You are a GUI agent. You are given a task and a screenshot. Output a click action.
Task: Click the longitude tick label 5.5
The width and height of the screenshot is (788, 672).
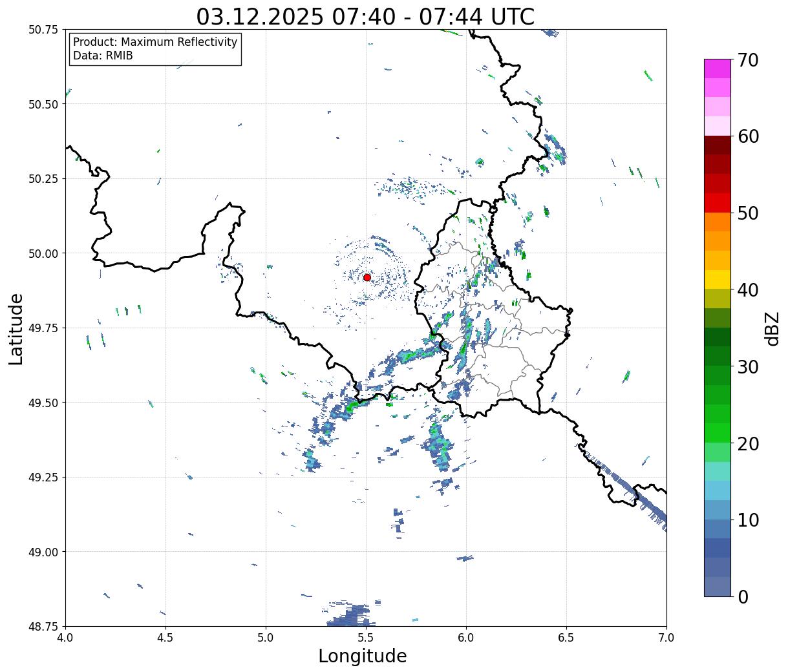(x=366, y=637)
